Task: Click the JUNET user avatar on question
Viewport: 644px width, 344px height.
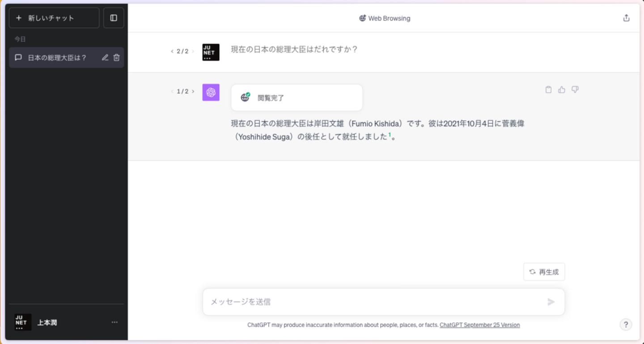Action: tap(211, 52)
